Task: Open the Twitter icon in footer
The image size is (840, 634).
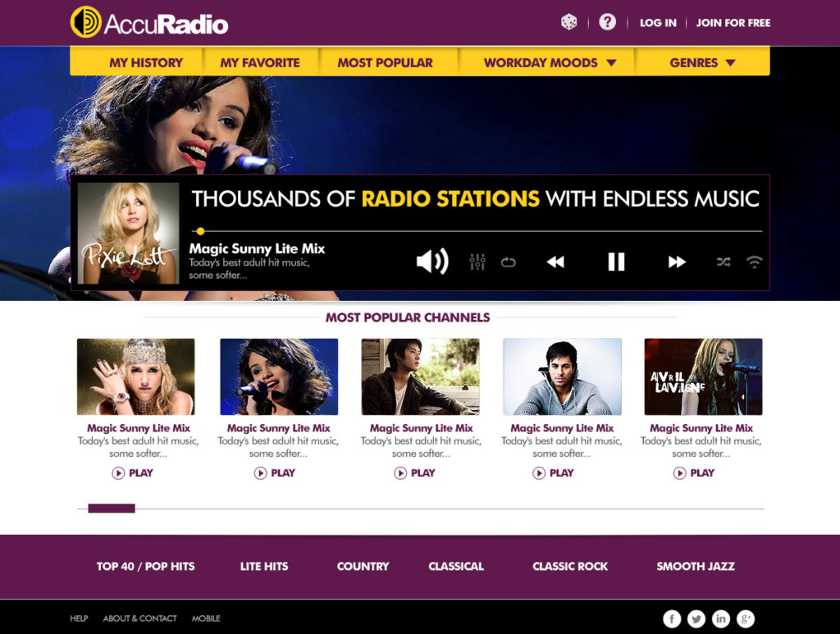Action: point(696,618)
